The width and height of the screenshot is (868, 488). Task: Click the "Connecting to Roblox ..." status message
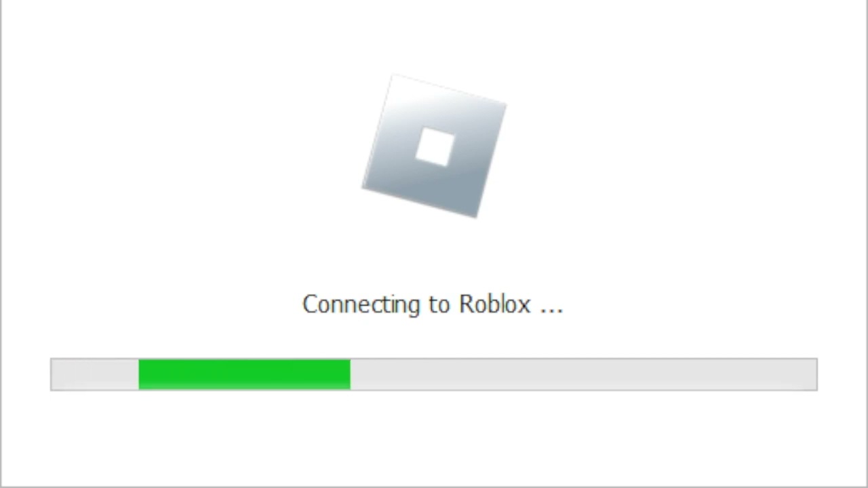pyautogui.click(x=433, y=304)
